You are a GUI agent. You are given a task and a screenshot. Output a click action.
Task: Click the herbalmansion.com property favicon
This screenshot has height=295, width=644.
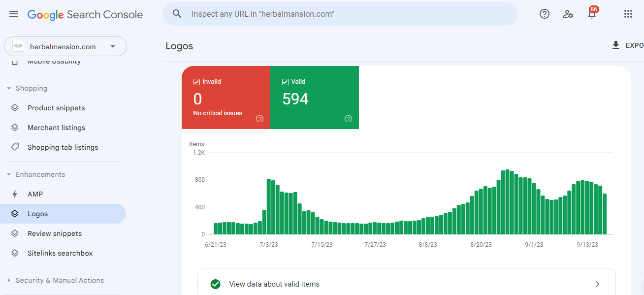(18, 46)
